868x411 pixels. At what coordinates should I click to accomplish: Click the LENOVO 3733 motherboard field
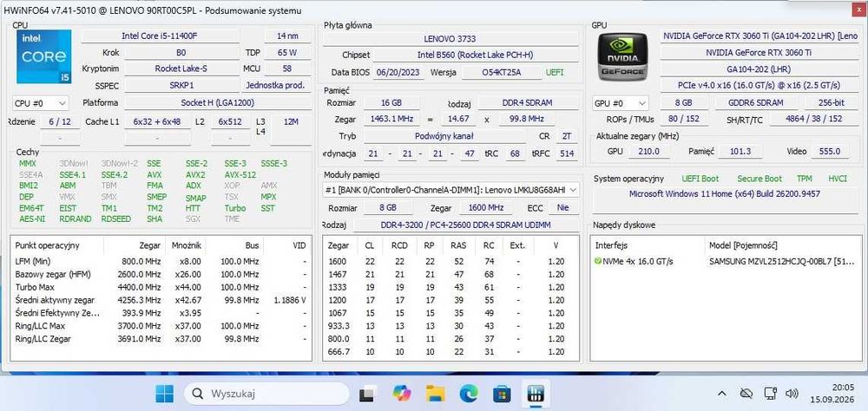click(450, 39)
